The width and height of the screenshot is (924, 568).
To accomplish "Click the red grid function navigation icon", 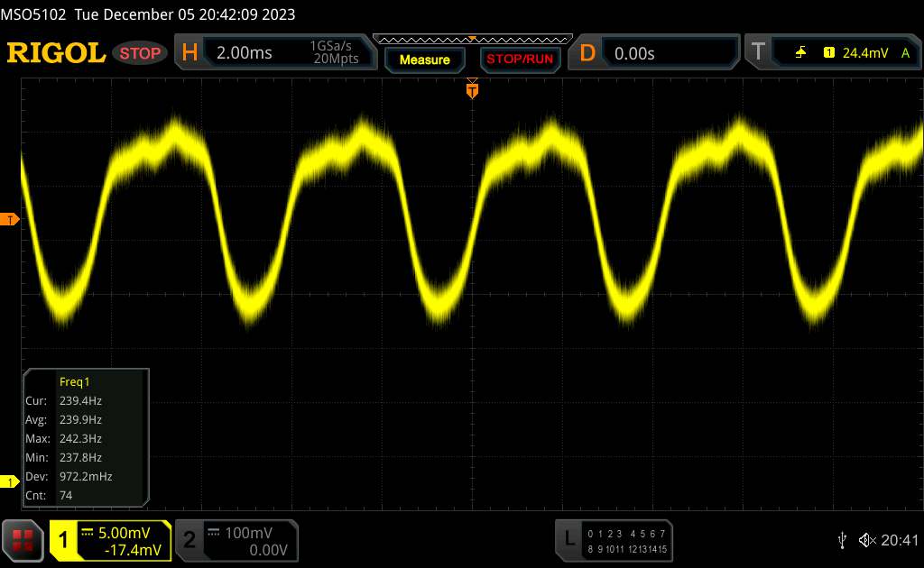I will click(23, 539).
